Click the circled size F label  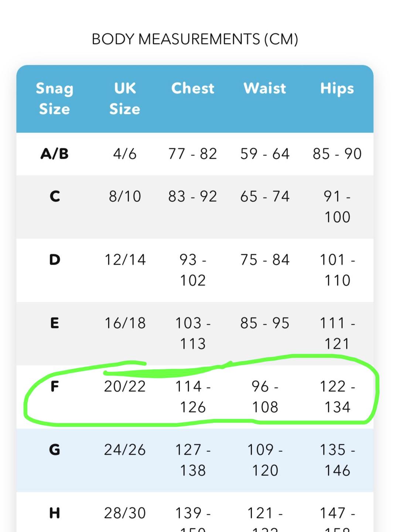coord(55,386)
